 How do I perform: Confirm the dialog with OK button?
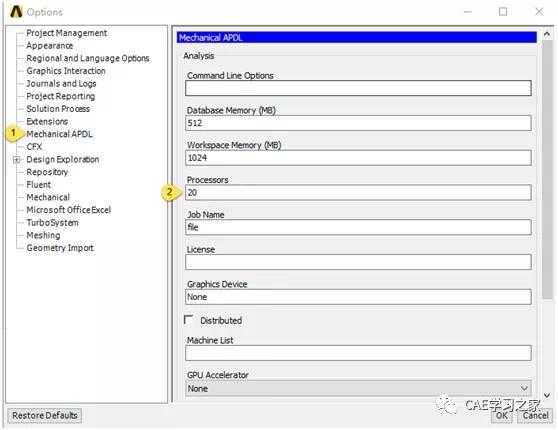tap(502, 415)
